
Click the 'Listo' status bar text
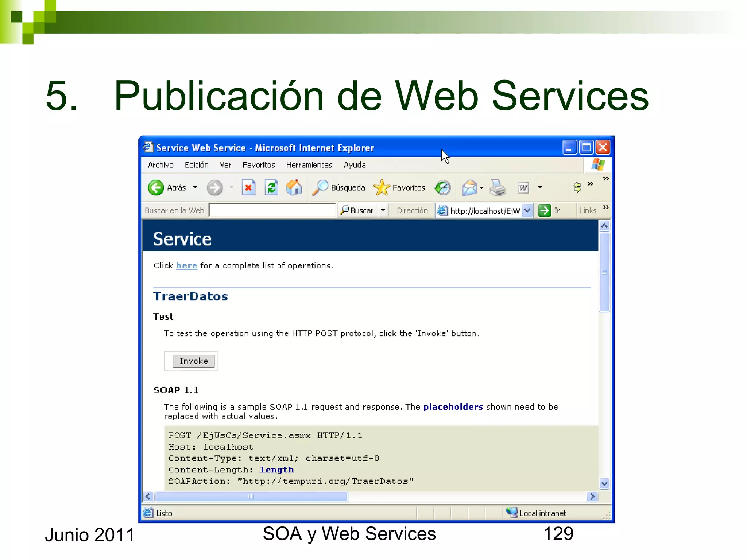coord(164,513)
